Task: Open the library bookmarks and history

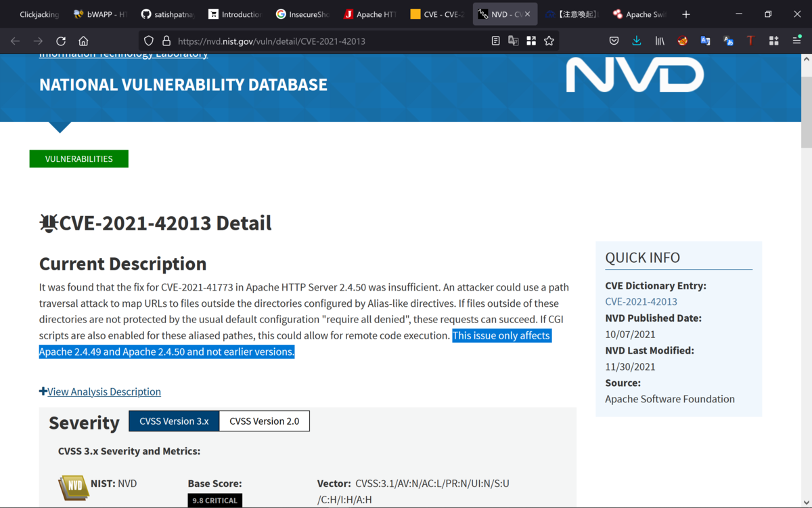Action: click(x=660, y=41)
